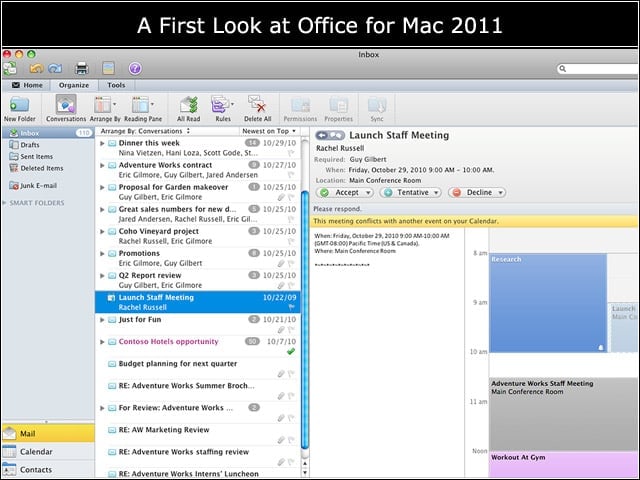Expand the Dinner this week conversation
This screenshot has height=480, width=640.
[102, 143]
